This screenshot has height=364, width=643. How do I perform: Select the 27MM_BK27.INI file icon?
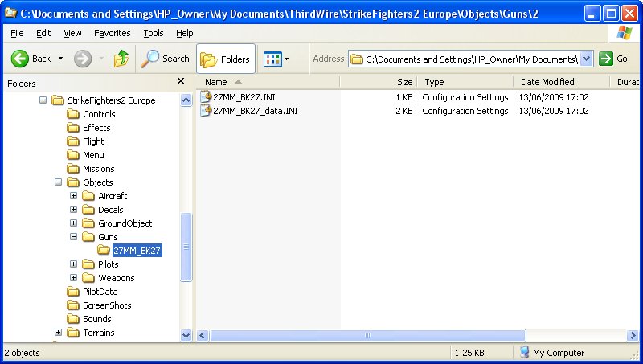(x=206, y=96)
